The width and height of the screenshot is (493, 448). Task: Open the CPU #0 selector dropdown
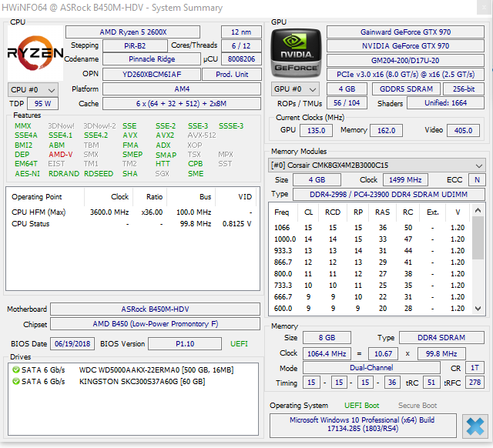tap(33, 90)
